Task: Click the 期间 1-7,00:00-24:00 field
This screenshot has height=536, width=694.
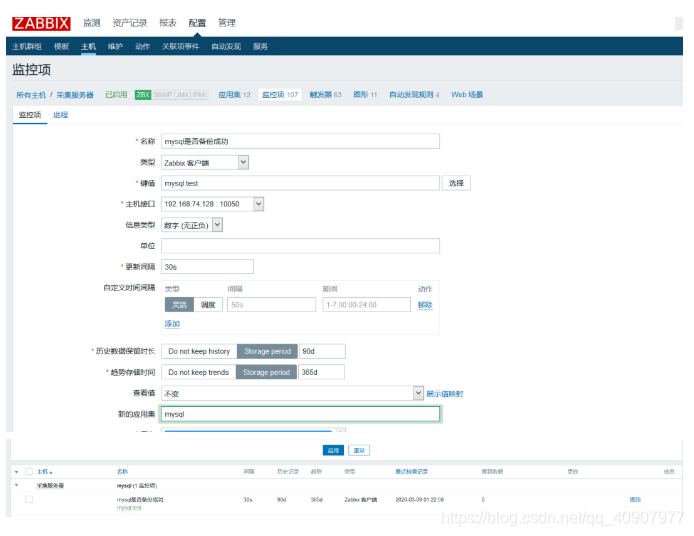Action: point(366,305)
